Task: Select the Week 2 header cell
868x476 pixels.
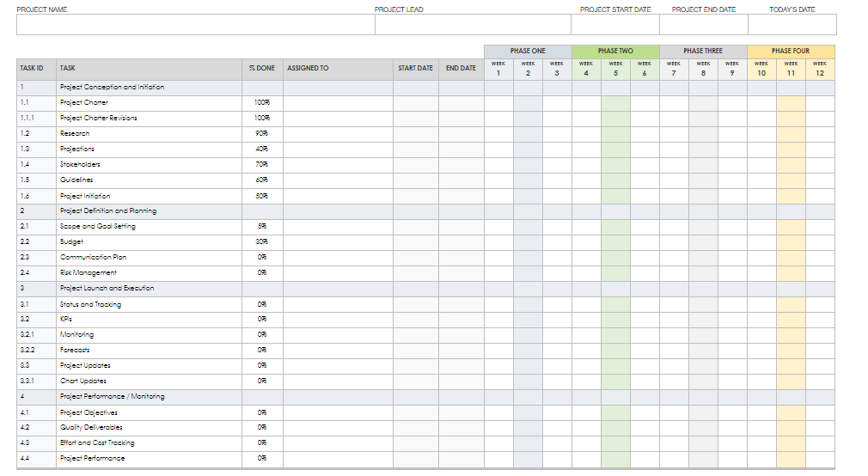Action: (x=529, y=70)
